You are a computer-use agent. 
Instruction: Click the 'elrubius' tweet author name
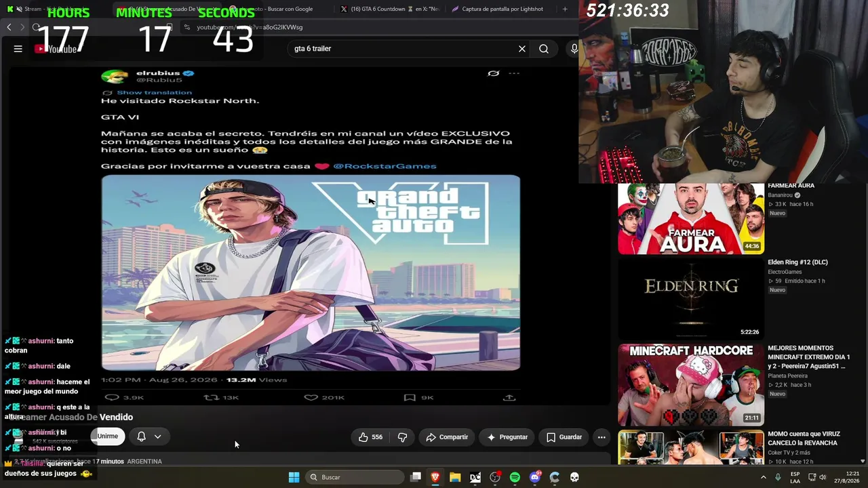(158, 73)
